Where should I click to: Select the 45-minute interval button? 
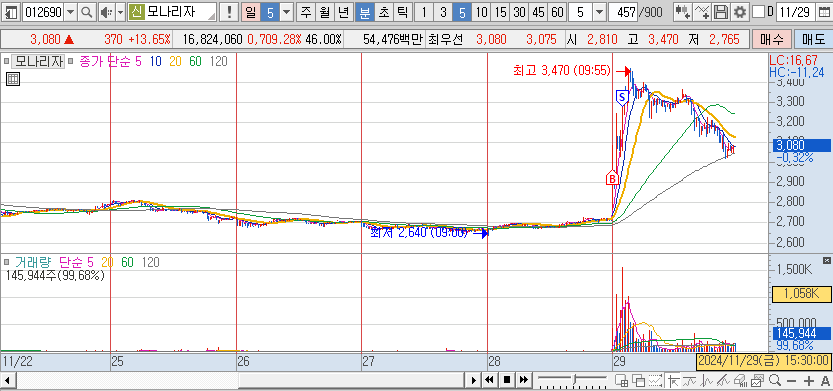[538, 12]
